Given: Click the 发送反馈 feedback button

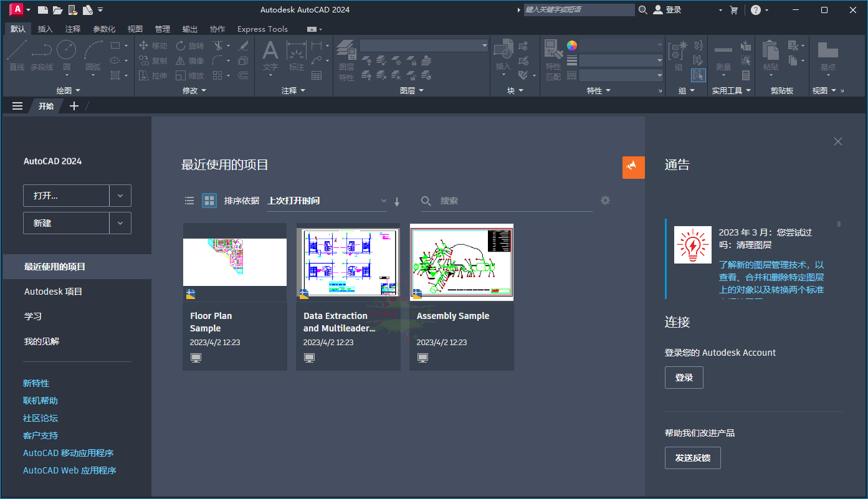Looking at the screenshot, I should 692,457.
